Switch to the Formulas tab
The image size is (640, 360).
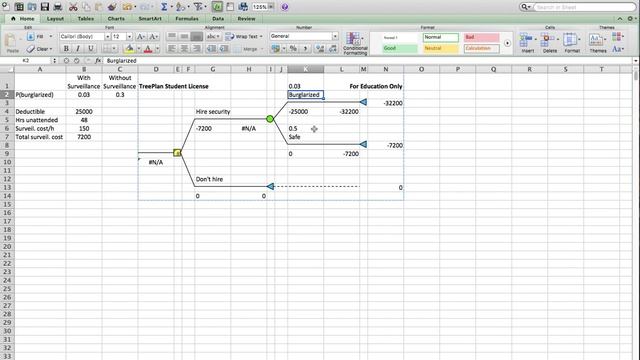(187, 19)
